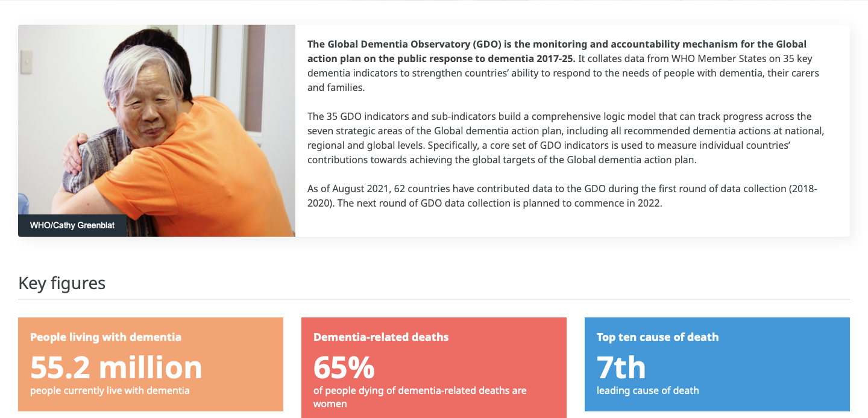Click the "55.2 million" figure
Viewport: 868px width, 418px height.
[116, 367]
